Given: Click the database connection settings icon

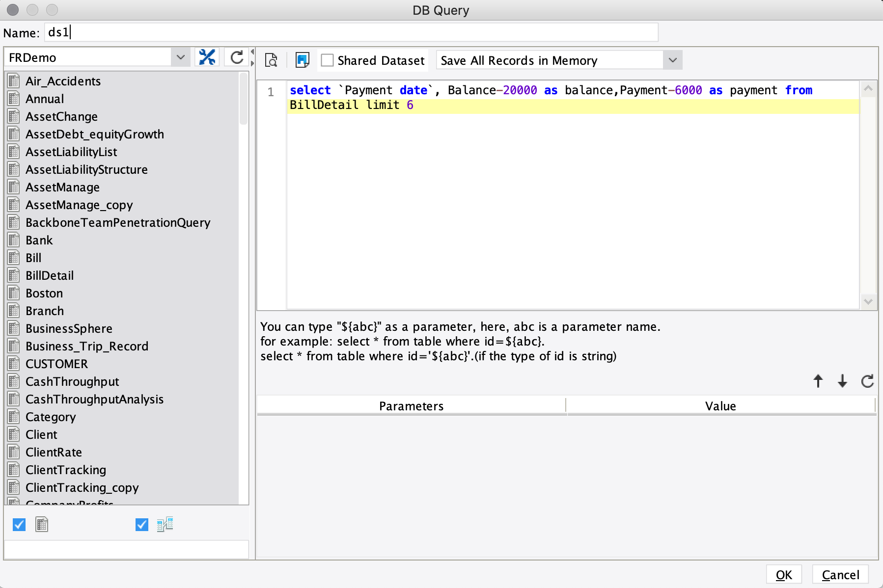Looking at the screenshot, I should [x=207, y=57].
